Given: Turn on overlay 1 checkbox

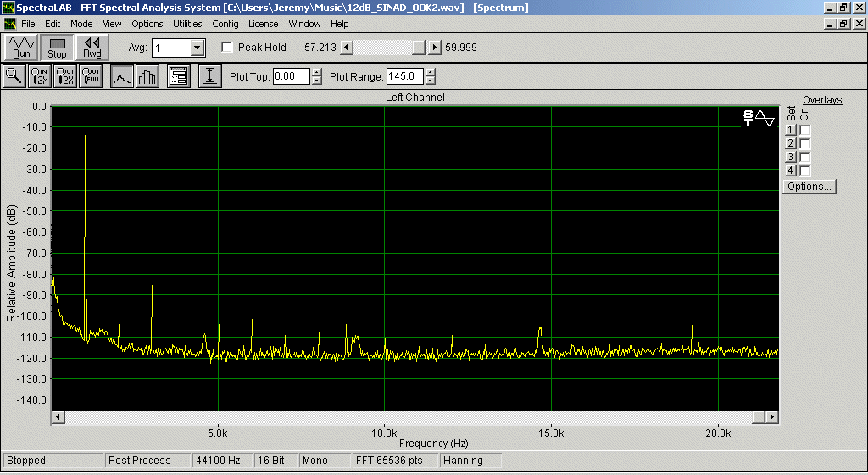Looking at the screenshot, I should click(805, 130).
